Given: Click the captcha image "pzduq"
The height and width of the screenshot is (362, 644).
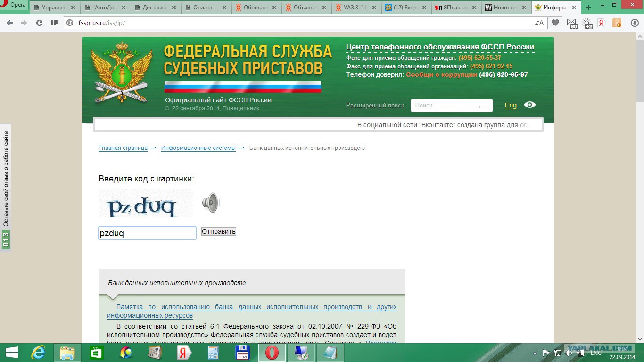Looking at the screenshot, I should (x=146, y=204).
